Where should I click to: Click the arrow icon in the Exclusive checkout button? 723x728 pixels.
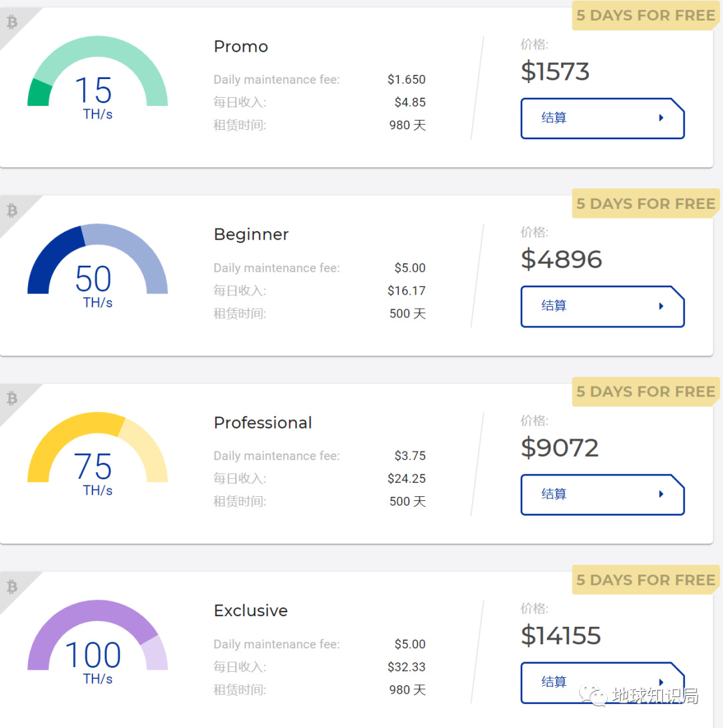pos(661,682)
